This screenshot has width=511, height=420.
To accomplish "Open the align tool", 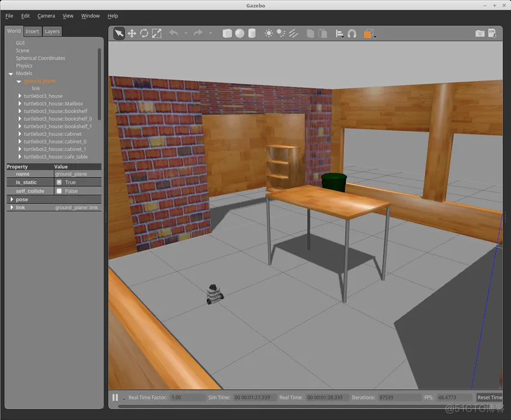I will [340, 34].
